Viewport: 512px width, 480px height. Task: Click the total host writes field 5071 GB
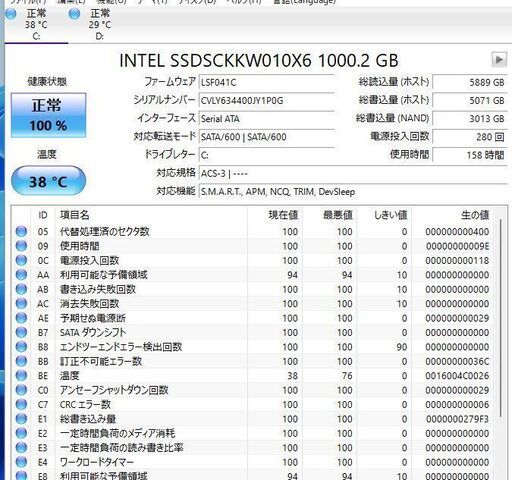[x=470, y=100]
